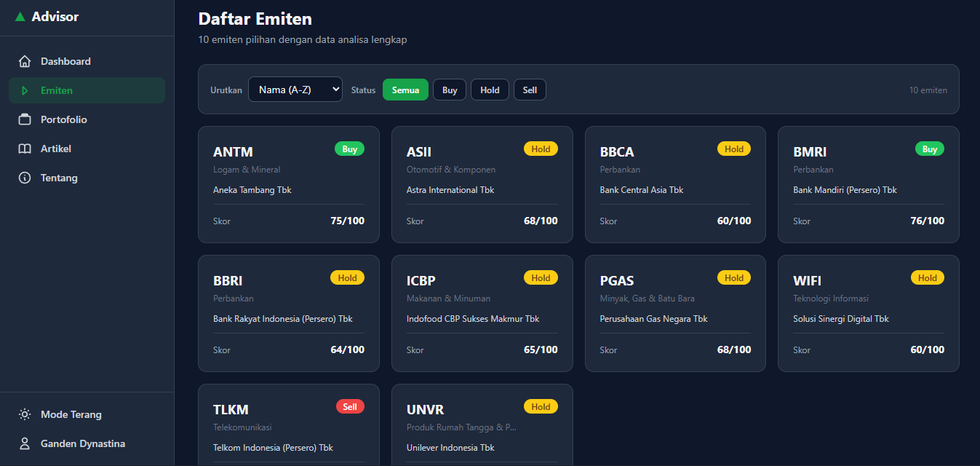This screenshot has width=980, height=466.
Task: Click Telkom Indonesia (Persero) Tbk text
Action: (273, 448)
